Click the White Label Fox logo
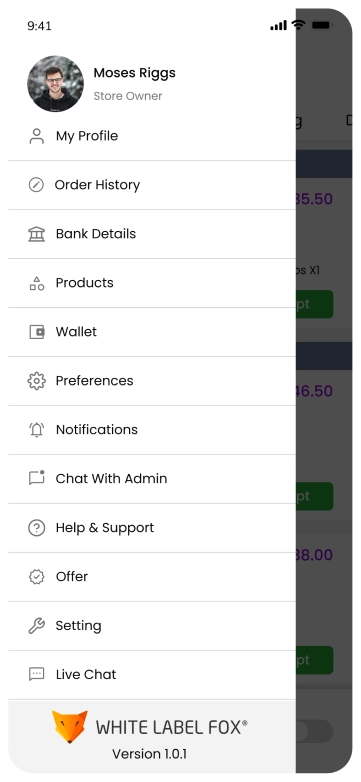 click(150, 727)
